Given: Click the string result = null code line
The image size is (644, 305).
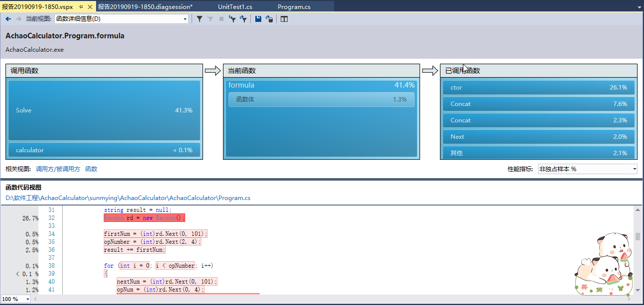Looking at the screenshot, I should tap(138, 210).
